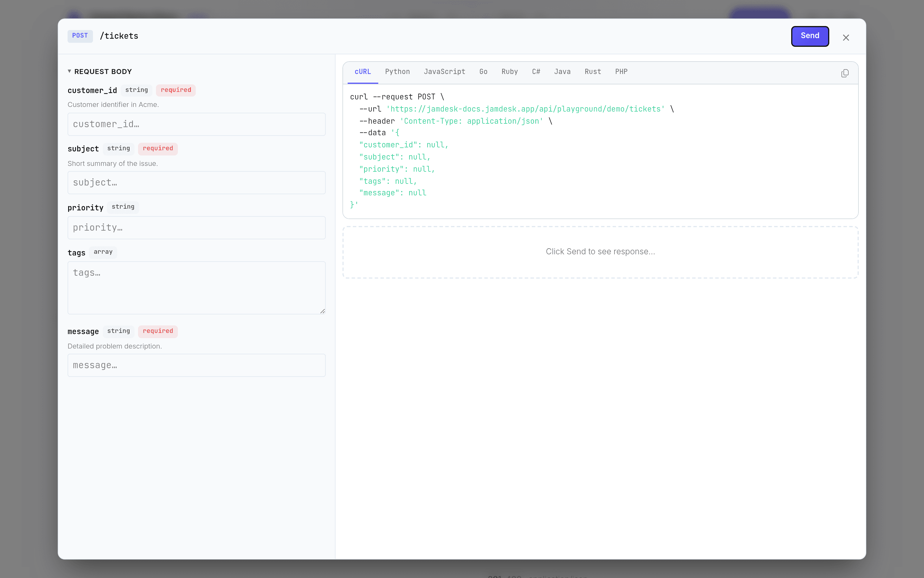Screen dimensions: 924x578
Task: Click the 'Click Send to see response...' placeholder
Action: click(x=600, y=251)
